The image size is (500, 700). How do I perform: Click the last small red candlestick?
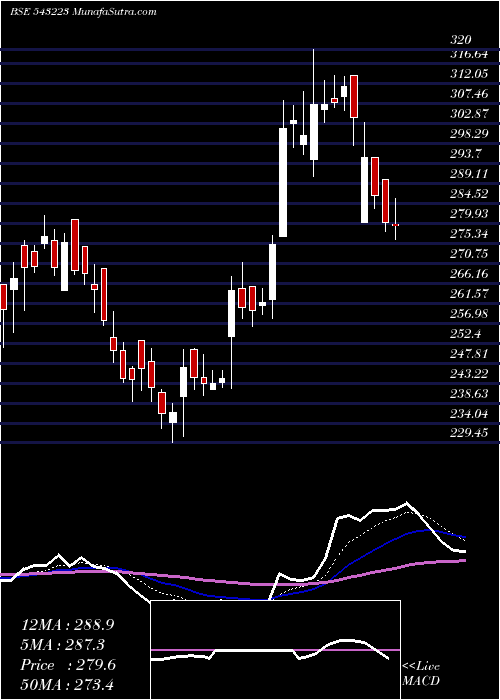(x=395, y=225)
